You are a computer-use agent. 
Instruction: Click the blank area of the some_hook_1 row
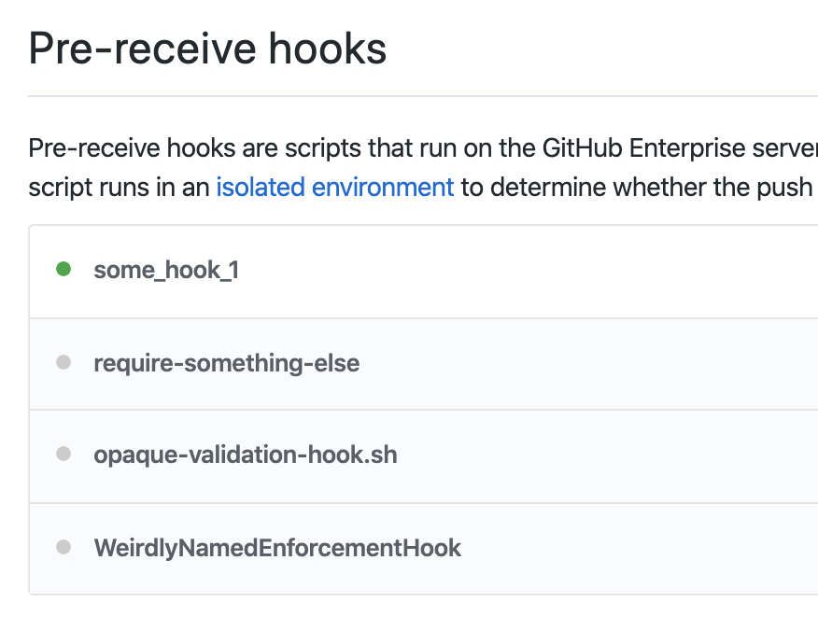click(560, 271)
